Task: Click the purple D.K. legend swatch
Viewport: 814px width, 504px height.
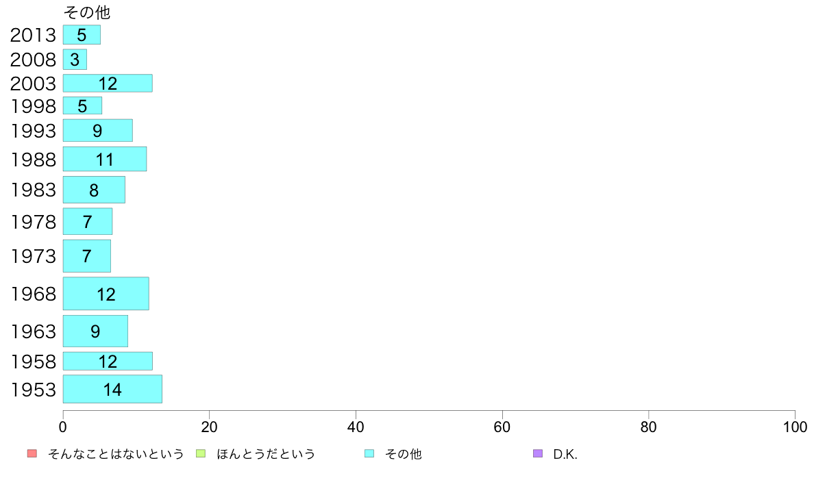Action: point(538,453)
